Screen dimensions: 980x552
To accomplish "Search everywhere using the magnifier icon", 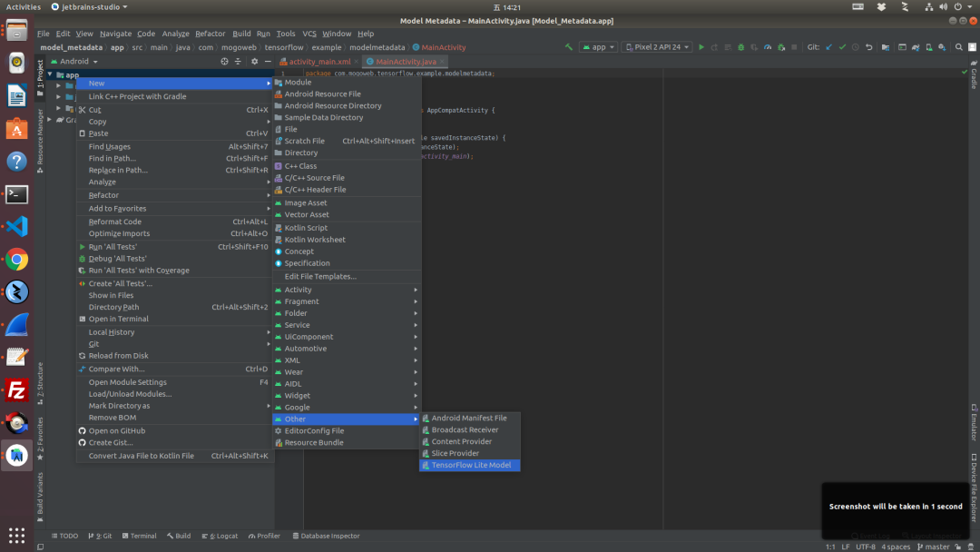I will [958, 46].
